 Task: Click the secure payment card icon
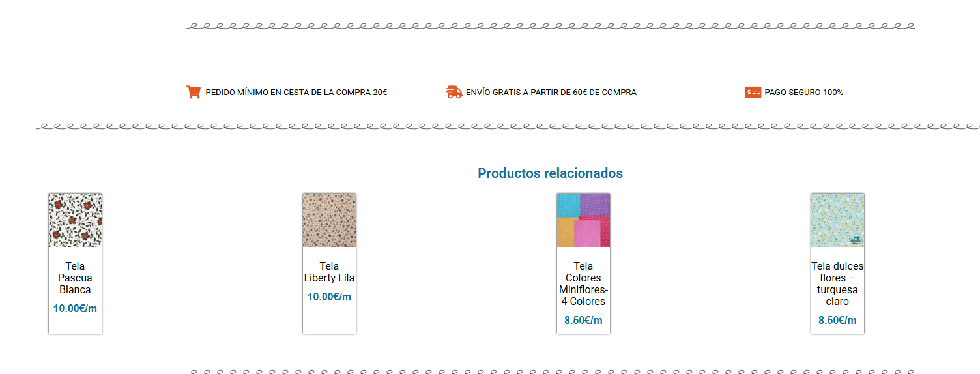point(753,93)
